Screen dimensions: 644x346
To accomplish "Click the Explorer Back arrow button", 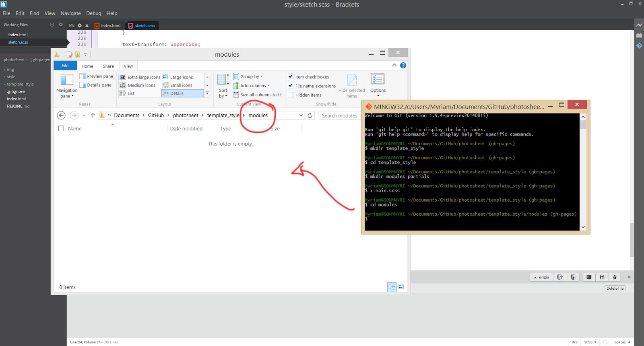I will pos(61,115).
